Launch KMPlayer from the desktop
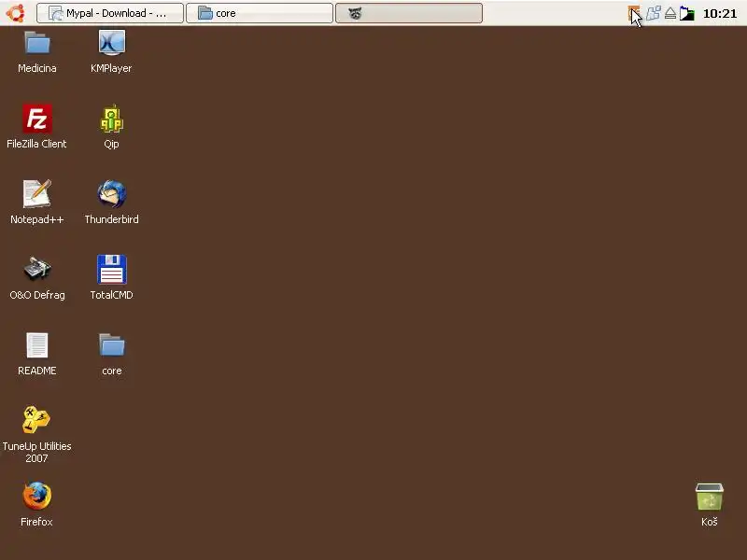This screenshot has height=560, width=747. click(111, 43)
